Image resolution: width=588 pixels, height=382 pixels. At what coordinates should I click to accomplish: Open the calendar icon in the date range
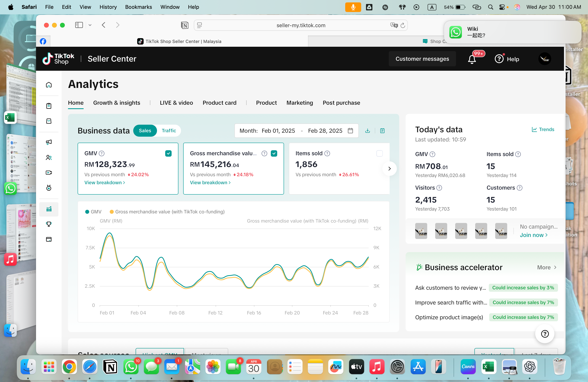350,130
